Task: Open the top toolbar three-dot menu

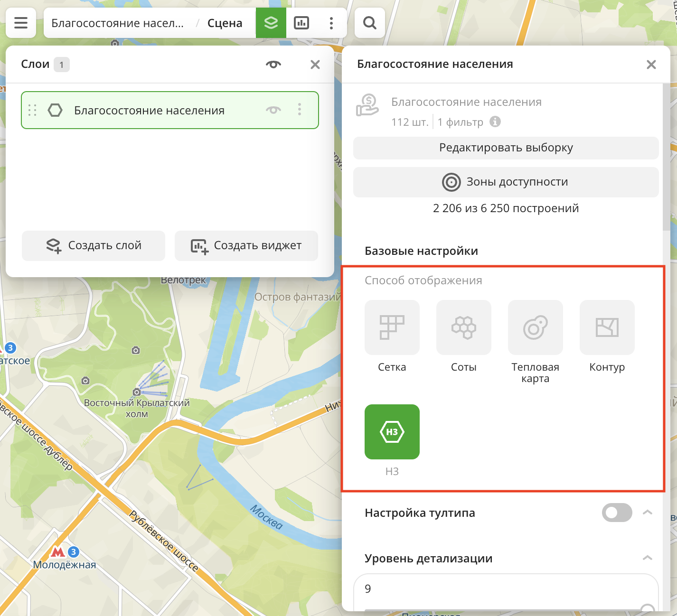Action: [331, 23]
